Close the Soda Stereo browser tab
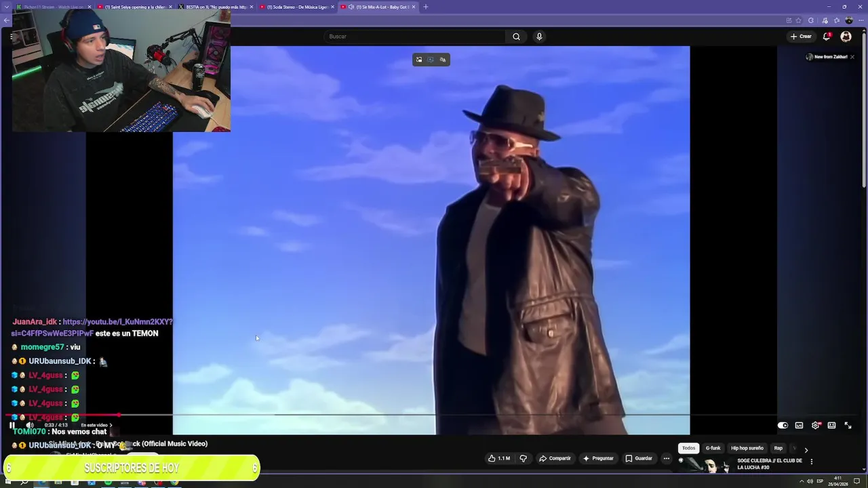This screenshot has width=868, height=488. click(x=332, y=7)
